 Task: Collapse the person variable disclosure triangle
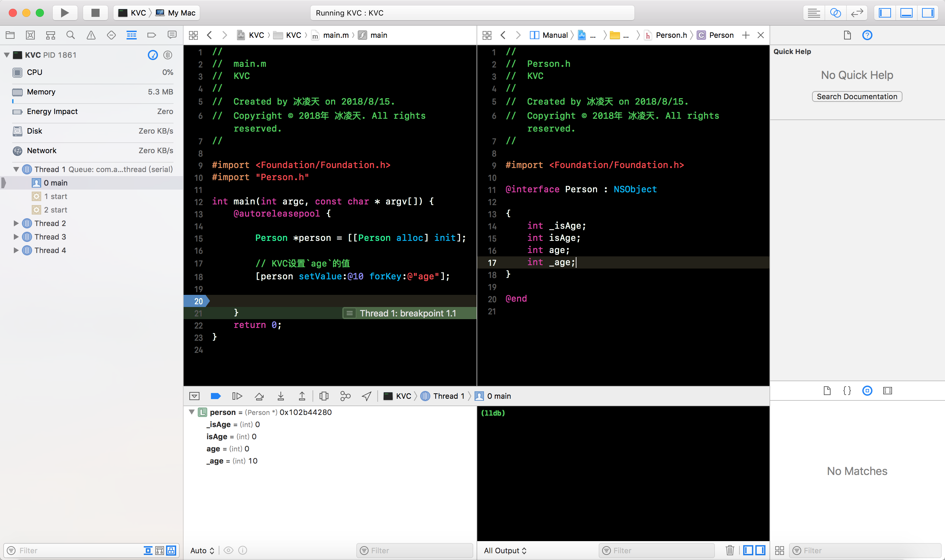(x=192, y=412)
